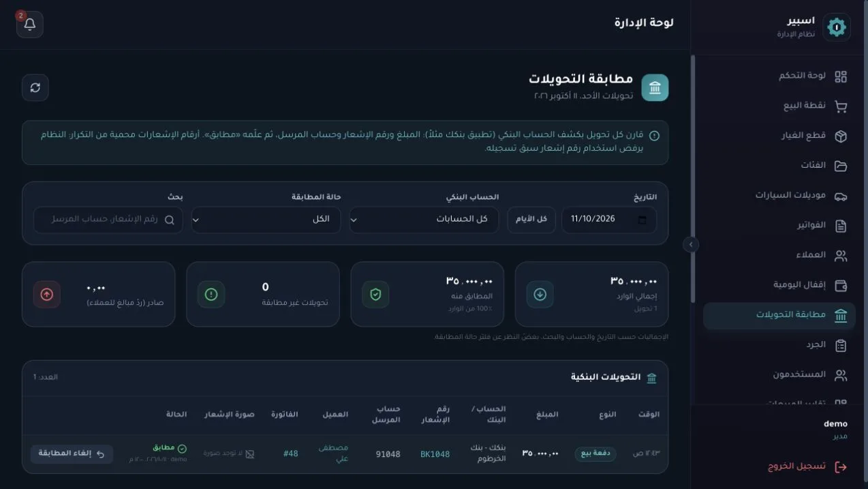Click the refresh icon button
The height and width of the screenshot is (489, 868).
(x=35, y=87)
